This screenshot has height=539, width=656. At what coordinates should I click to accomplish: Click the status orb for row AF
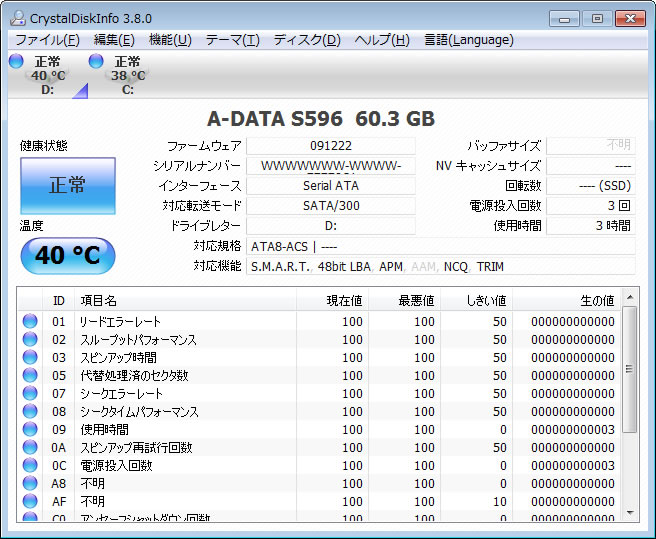pyautogui.click(x=30, y=501)
